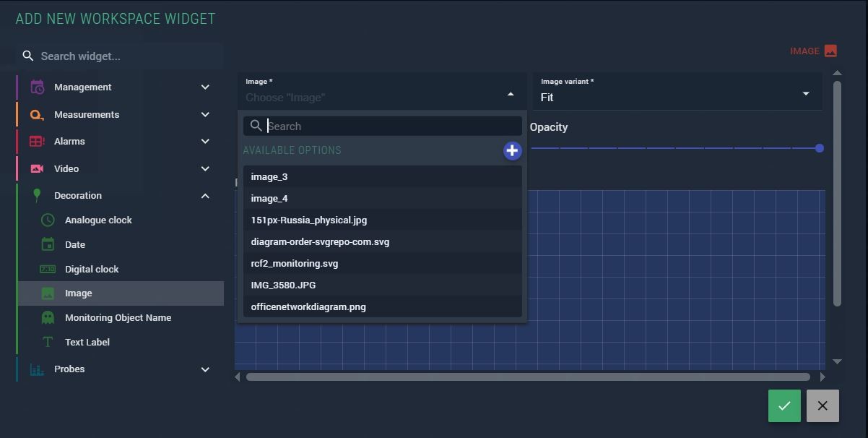Open the Image variant dropdown
Screen dimensions: 868x438
[x=677, y=92]
